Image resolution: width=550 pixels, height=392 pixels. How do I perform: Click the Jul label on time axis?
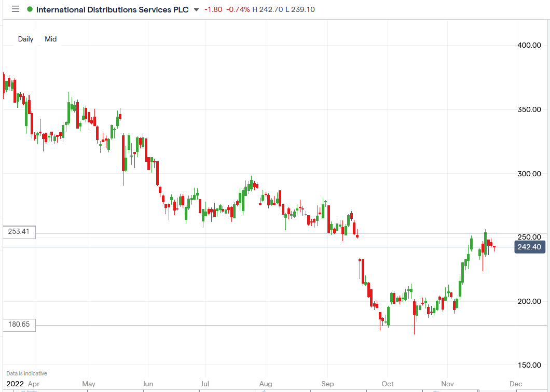[x=204, y=384]
